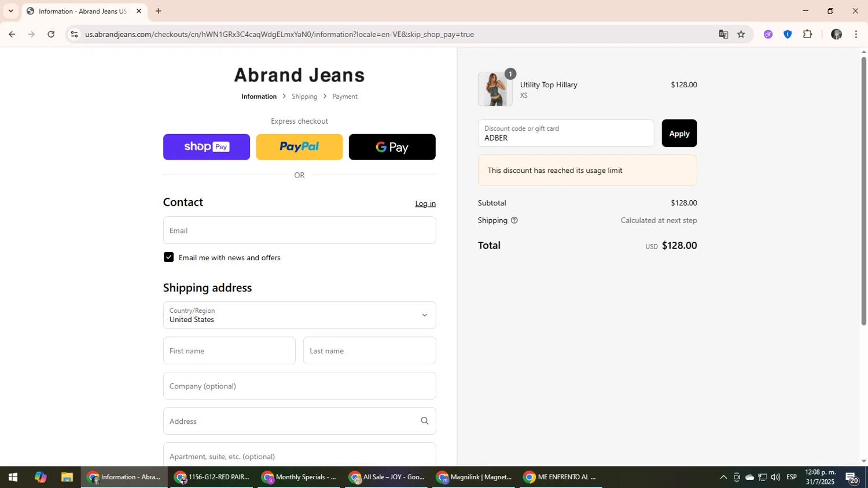Focus the Email input field
This screenshot has width=868, height=488.
[x=299, y=230]
